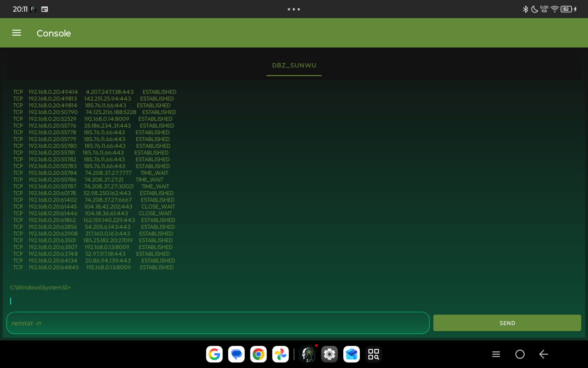
Task: Select the 74.125.206.188:5228 connection row
Action: (x=95, y=112)
